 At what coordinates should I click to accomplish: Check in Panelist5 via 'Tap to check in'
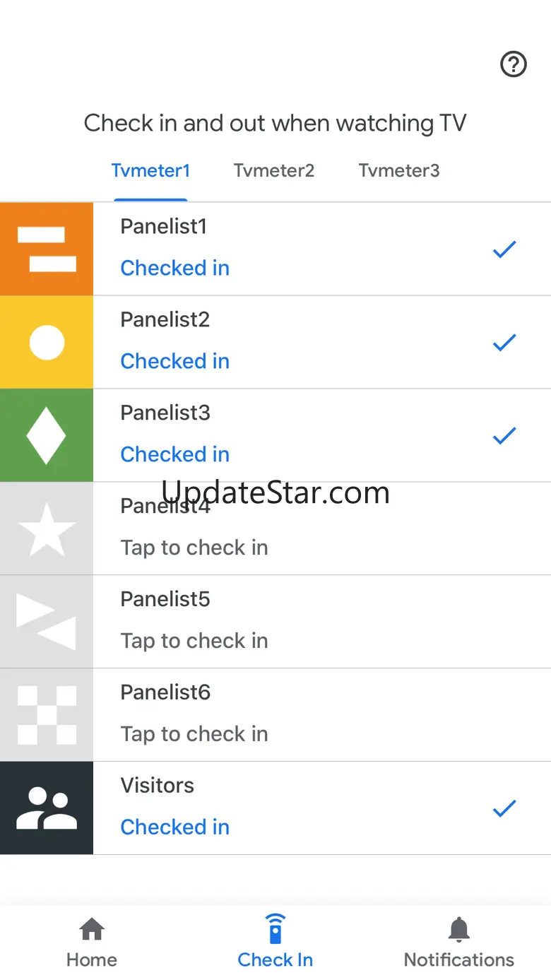pos(194,641)
